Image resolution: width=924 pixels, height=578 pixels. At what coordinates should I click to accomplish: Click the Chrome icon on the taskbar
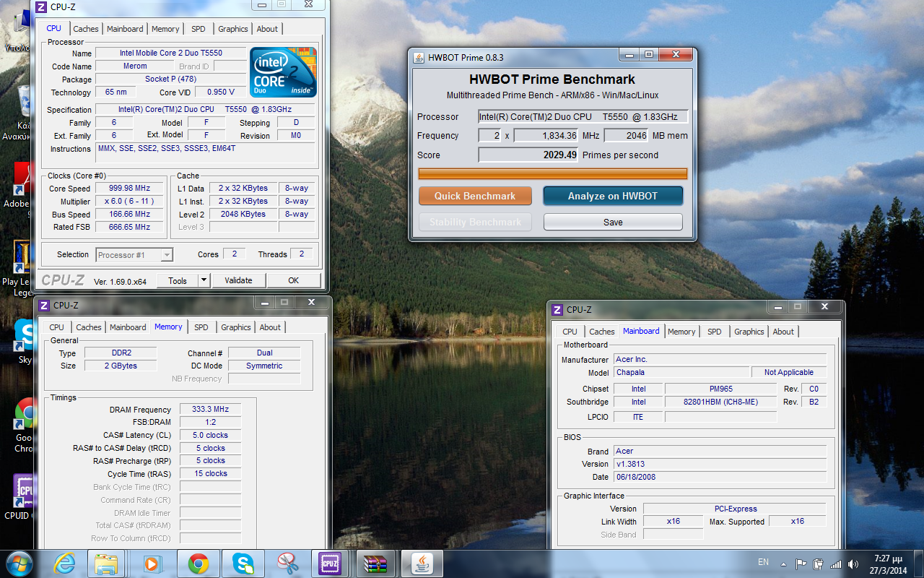click(198, 563)
